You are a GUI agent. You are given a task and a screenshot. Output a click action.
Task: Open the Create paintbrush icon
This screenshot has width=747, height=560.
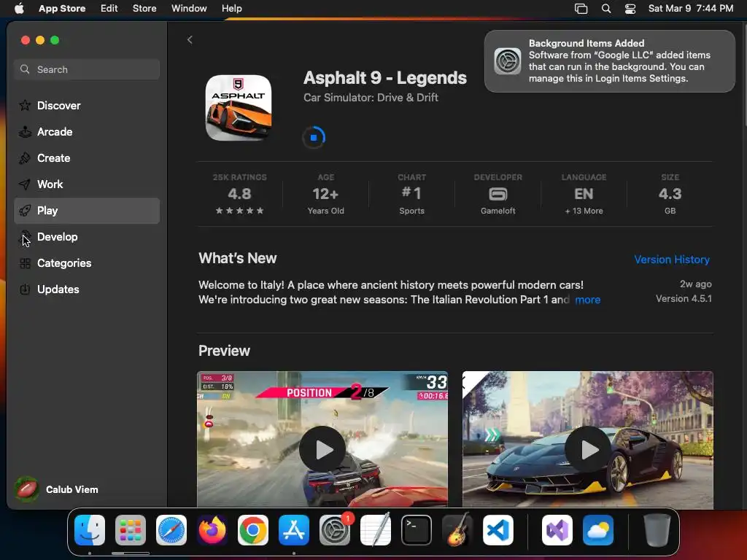[25, 158]
